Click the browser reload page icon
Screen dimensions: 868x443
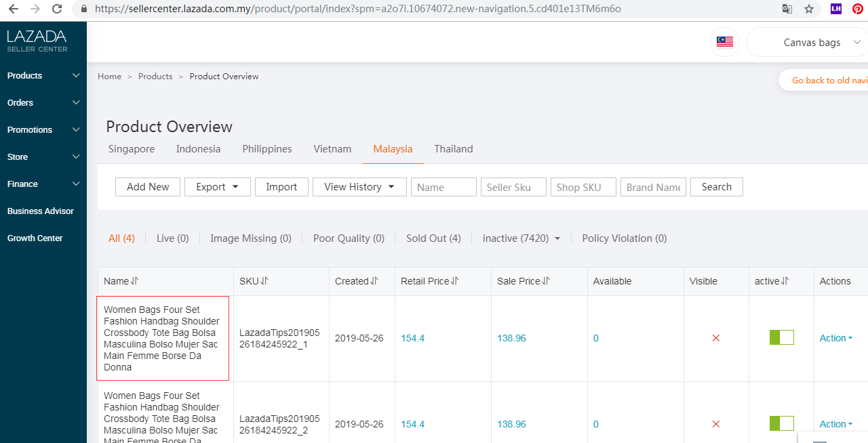pos(57,9)
